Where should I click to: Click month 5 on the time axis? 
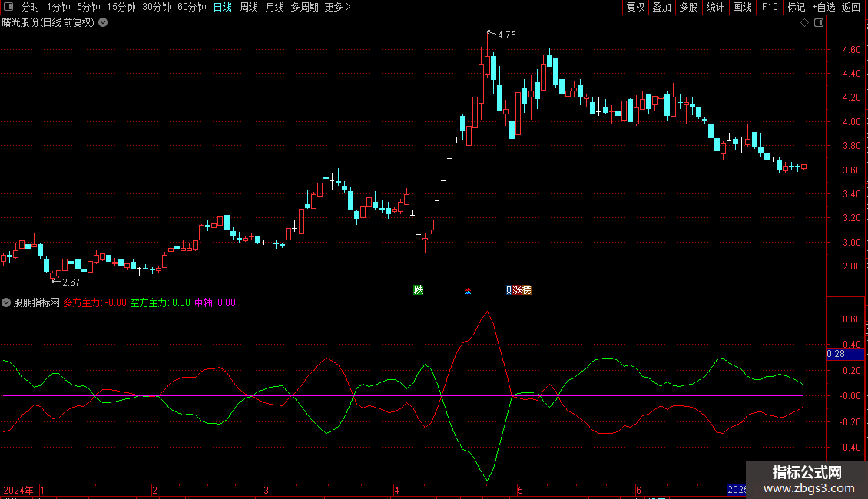pos(520,490)
